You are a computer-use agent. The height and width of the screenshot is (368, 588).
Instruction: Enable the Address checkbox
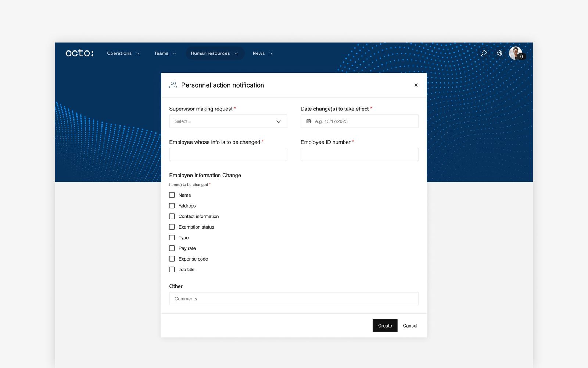(x=172, y=206)
